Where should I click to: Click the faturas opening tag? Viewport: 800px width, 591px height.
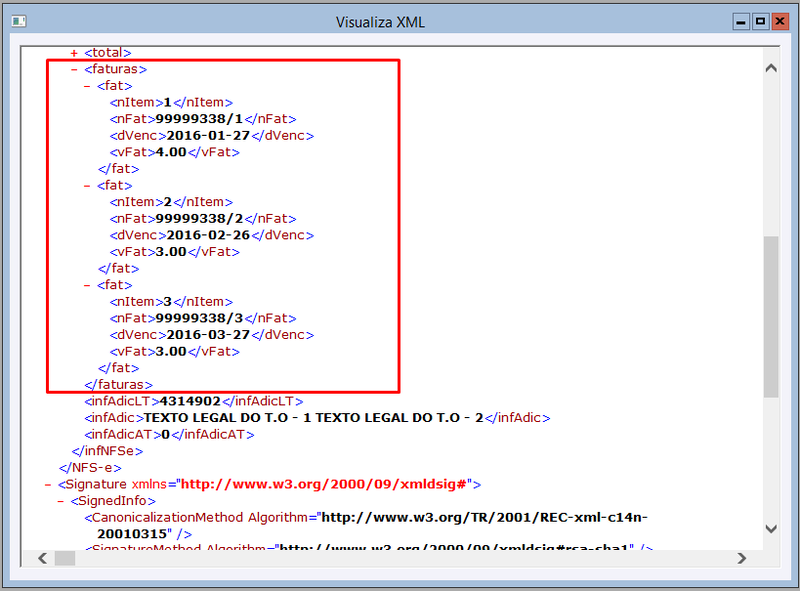(x=115, y=69)
